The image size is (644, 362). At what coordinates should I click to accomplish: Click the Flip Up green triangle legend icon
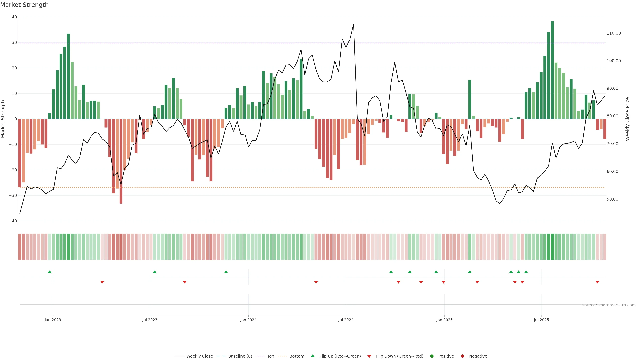pos(312,356)
